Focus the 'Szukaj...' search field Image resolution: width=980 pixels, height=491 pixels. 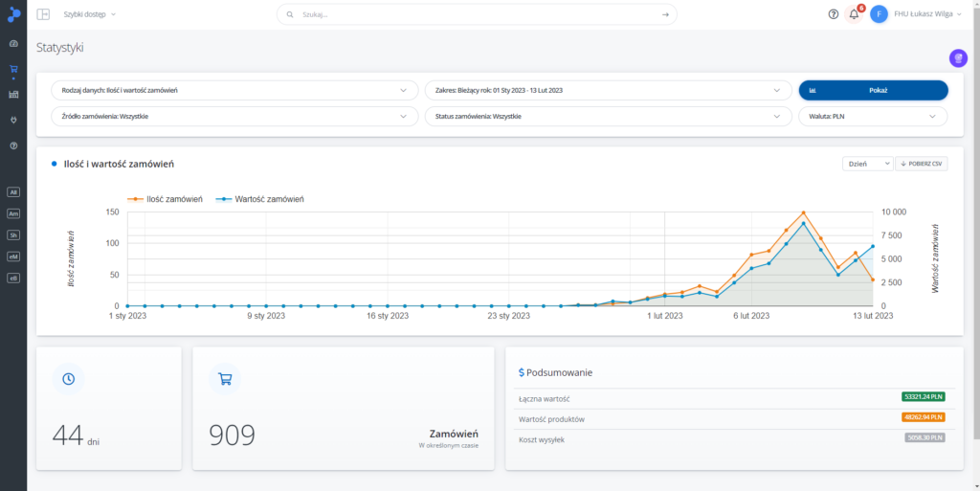477,14
